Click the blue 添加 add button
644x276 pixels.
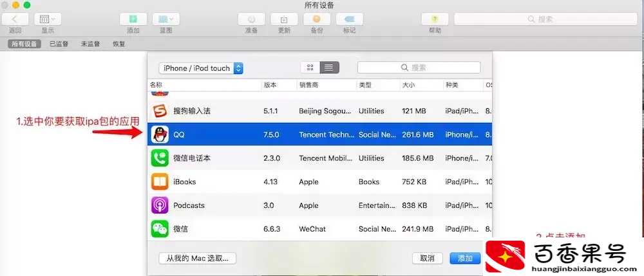click(x=465, y=259)
